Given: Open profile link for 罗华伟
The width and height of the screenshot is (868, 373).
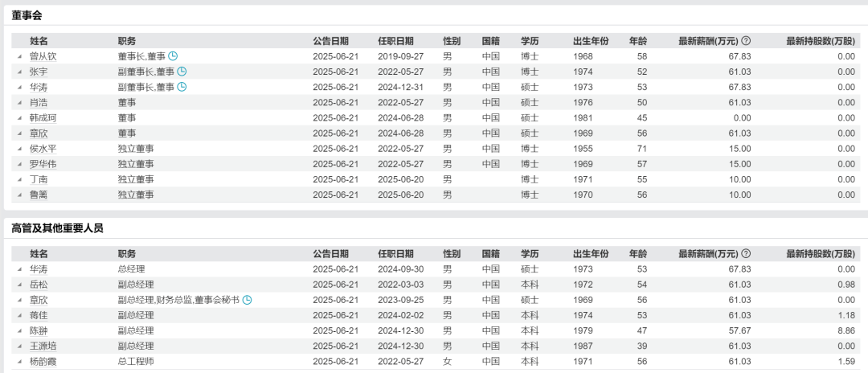Looking at the screenshot, I should point(43,164).
